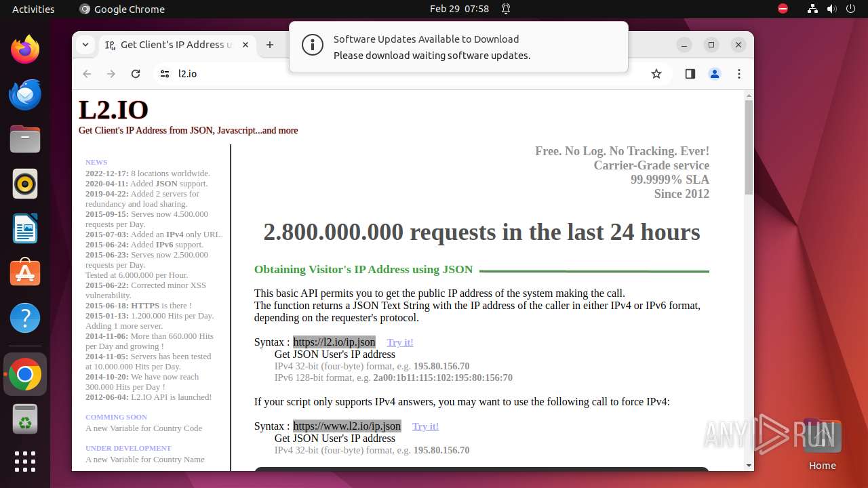Click the https://l2.io/ip.json syntax URL
The height and width of the screenshot is (488, 868).
tap(334, 342)
